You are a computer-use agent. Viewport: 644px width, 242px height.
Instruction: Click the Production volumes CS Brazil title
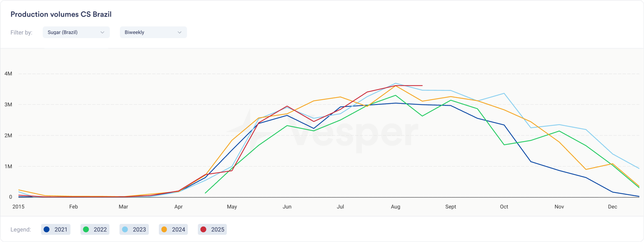click(61, 14)
